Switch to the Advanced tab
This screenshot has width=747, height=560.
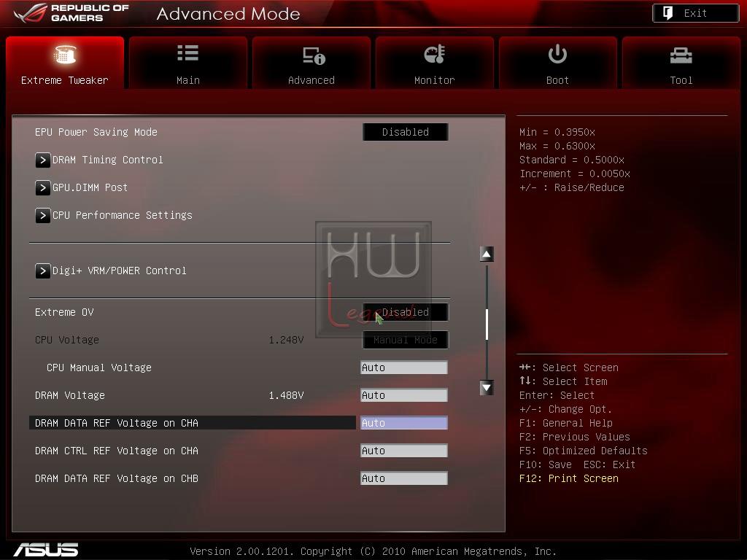coord(311,63)
